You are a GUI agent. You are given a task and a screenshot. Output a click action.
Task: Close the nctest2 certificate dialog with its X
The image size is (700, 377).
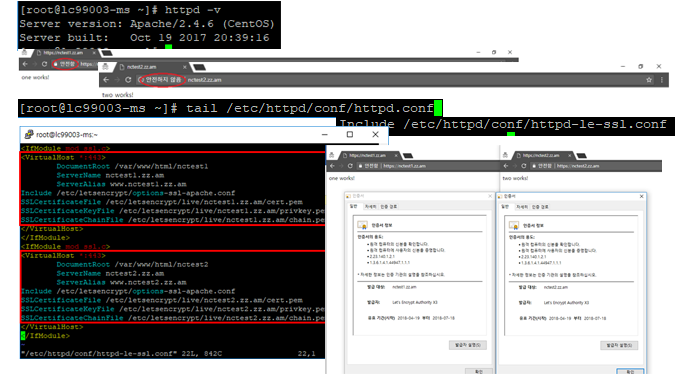click(x=642, y=197)
